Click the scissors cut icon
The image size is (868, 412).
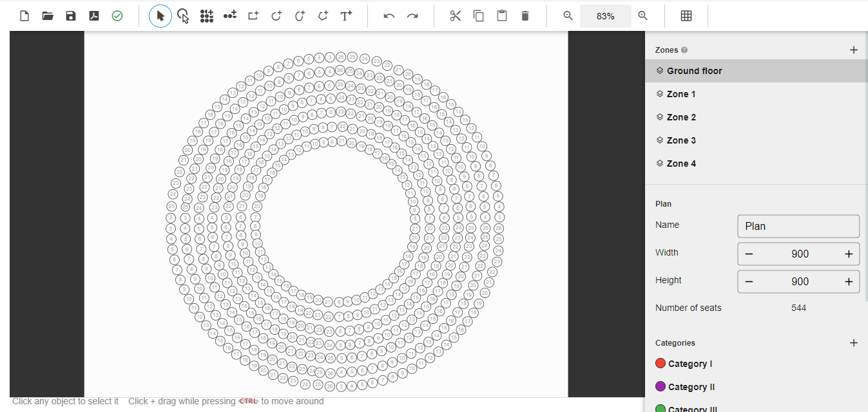click(x=456, y=16)
